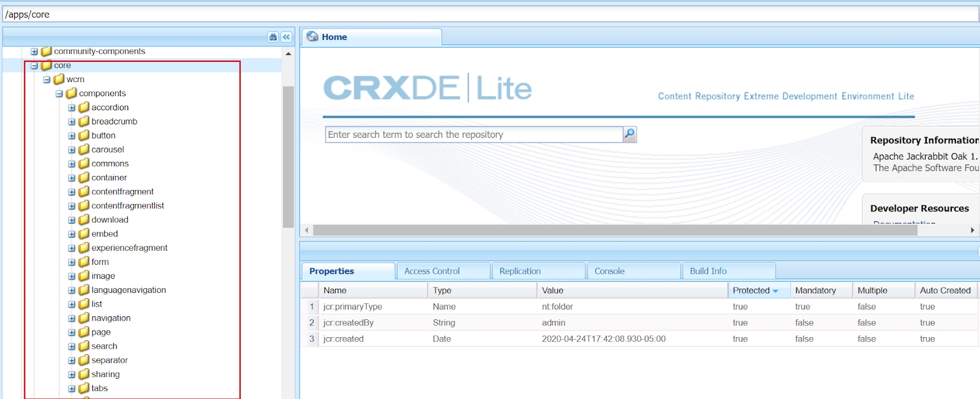Expand the navigation folder node

pyautogui.click(x=72, y=319)
